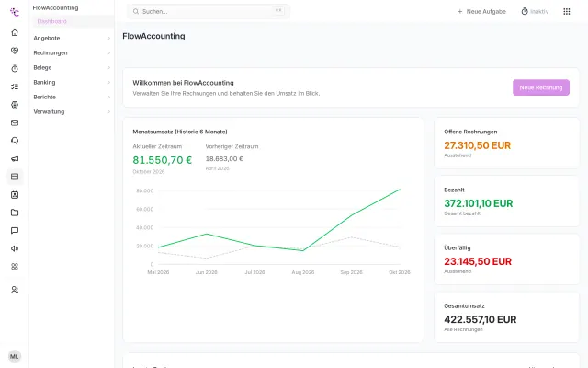The image size is (588, 368).
Task: Click the Monatsumsatz chart title
Action: [180, 132]
